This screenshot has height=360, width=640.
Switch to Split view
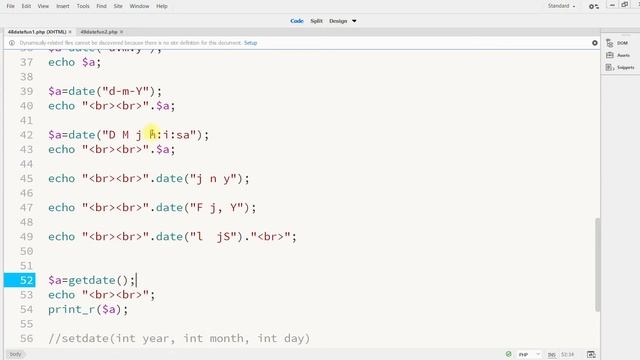click(x=316, y=21)
